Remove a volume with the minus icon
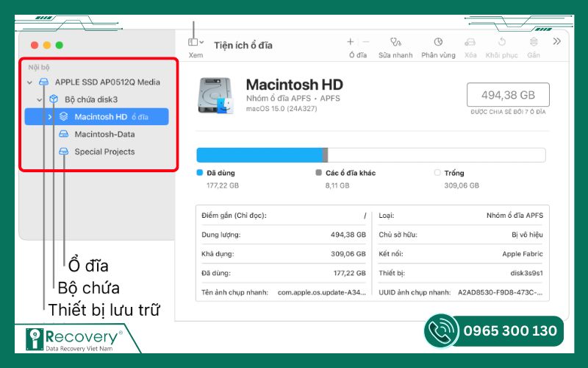 pos(366,42)
